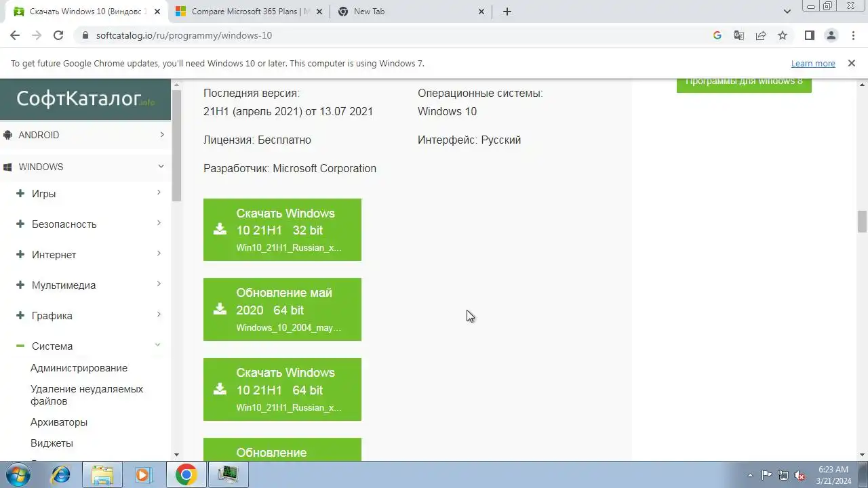Launch Internet Explorer from taskbar
Viewport: 868px width, 488px height.
pyautogui.click(x=60, y=474)
